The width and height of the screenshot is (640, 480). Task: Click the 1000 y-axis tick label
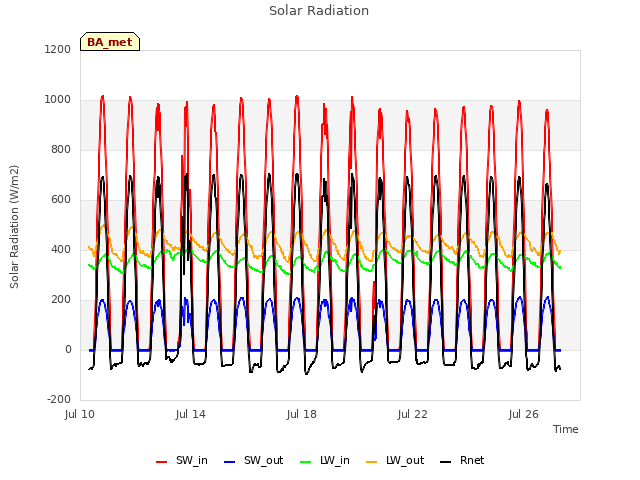(x=58, y=100)
